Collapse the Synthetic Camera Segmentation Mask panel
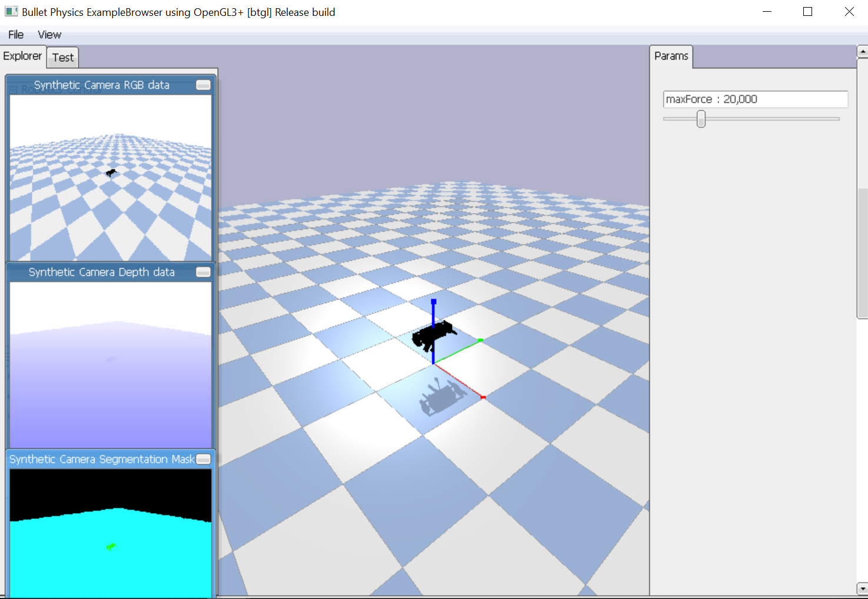Viewport: 868px width, 599px height. click(x=203, y=459)
